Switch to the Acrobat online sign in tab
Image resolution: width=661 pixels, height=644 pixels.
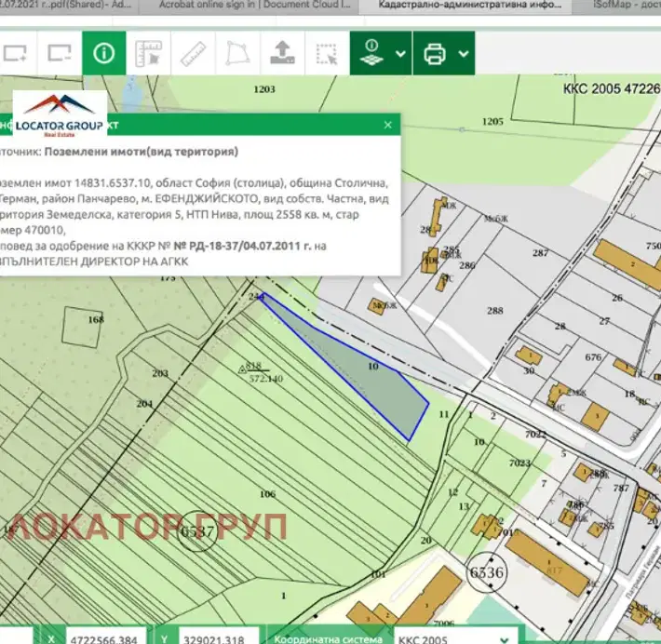point(254,5)
